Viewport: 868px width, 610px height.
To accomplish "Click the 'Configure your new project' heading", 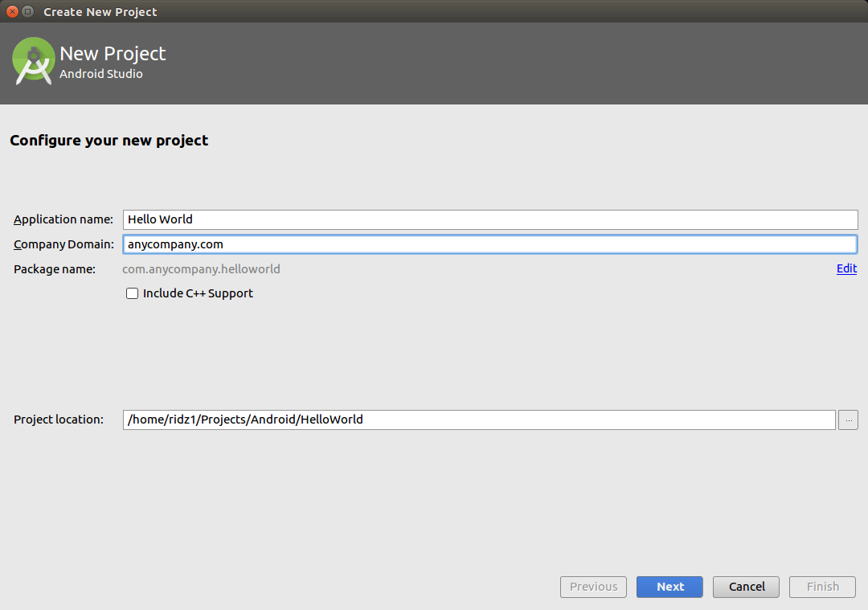I will pos(109,141).
